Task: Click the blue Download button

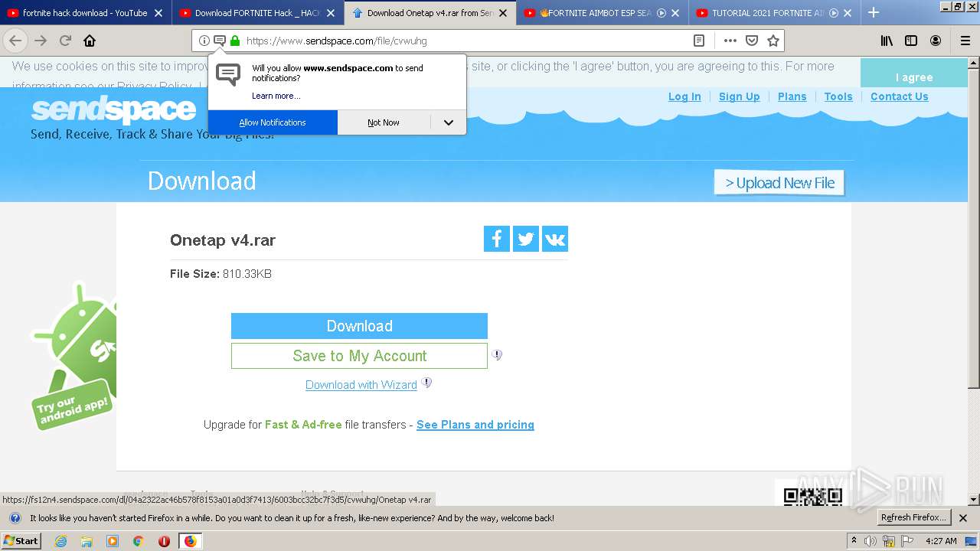Action: pos(359,326)
